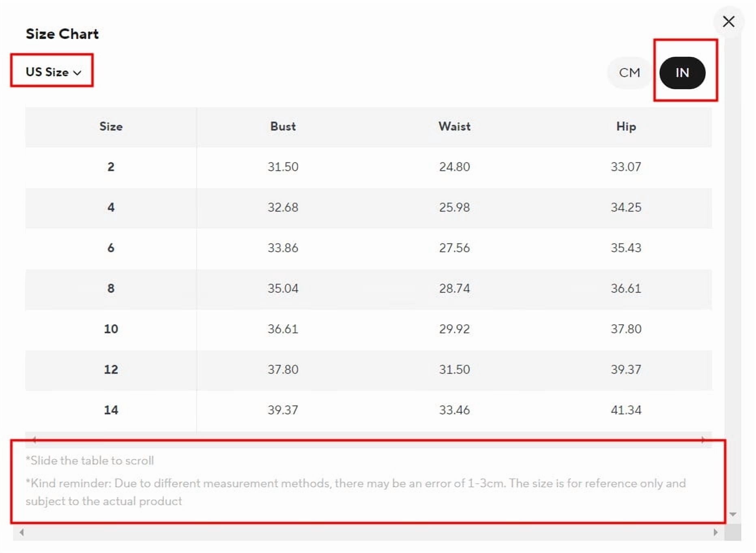Click waist value 31.50 for size 12

(x=454, y=369)
